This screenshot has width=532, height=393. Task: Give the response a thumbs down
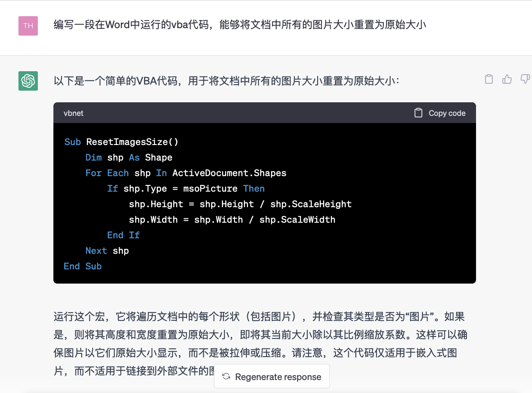click(x=525, y=79)
